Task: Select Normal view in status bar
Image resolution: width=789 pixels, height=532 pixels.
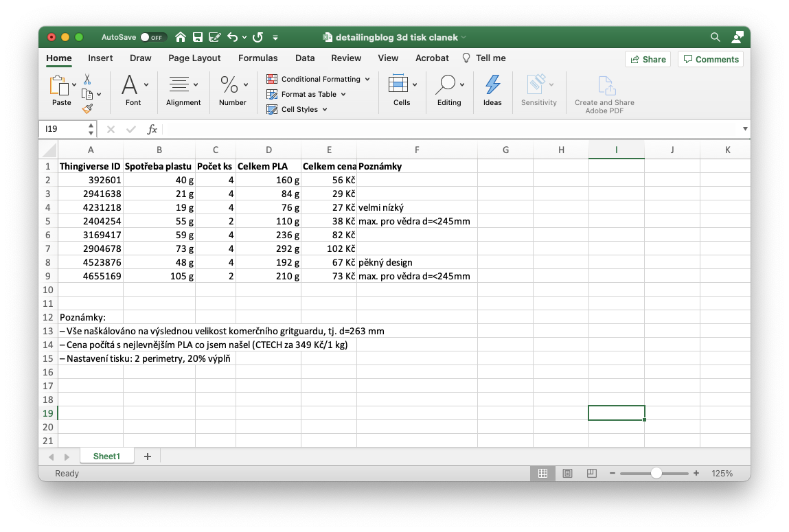Action: (542, 474)
